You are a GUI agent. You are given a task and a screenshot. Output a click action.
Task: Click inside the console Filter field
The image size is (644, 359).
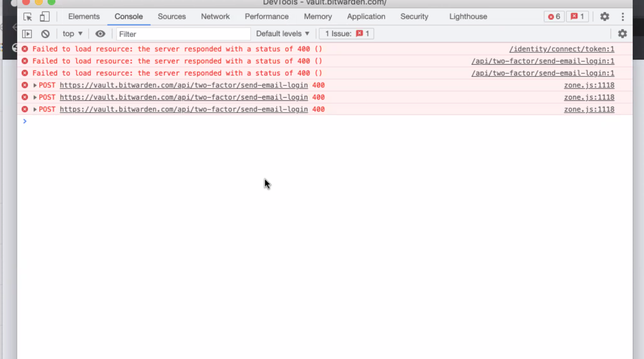[x=183, y=34]
